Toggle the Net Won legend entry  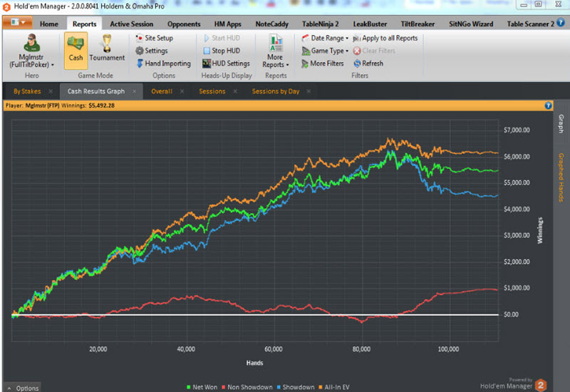point(202,387)
